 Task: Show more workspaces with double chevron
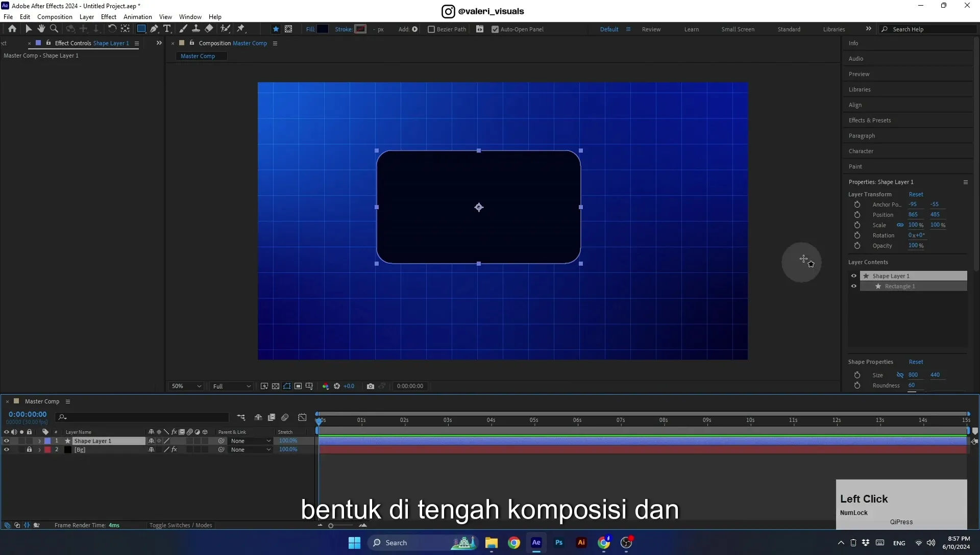click(x=869, y=29)
